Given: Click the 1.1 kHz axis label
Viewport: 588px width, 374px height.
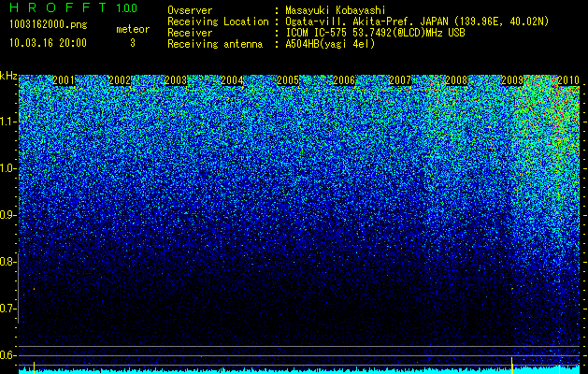Looking at the screenshot, I should [x=8, y=122].
